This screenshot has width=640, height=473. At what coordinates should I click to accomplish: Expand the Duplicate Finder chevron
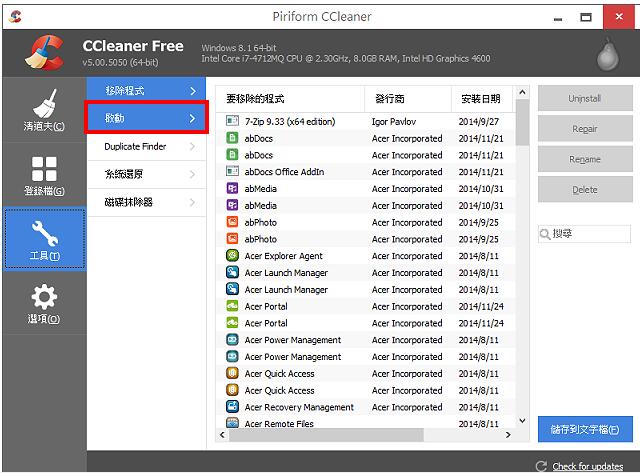point(192,147)
